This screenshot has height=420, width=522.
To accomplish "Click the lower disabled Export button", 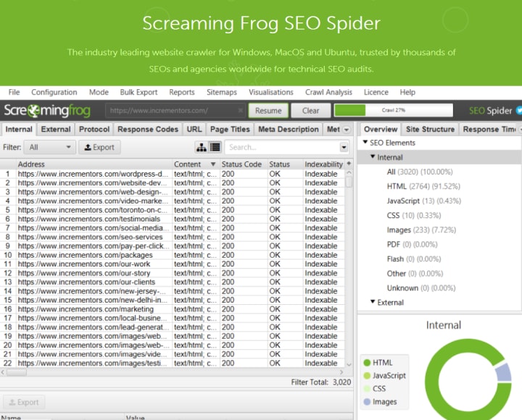I will 24,403.
